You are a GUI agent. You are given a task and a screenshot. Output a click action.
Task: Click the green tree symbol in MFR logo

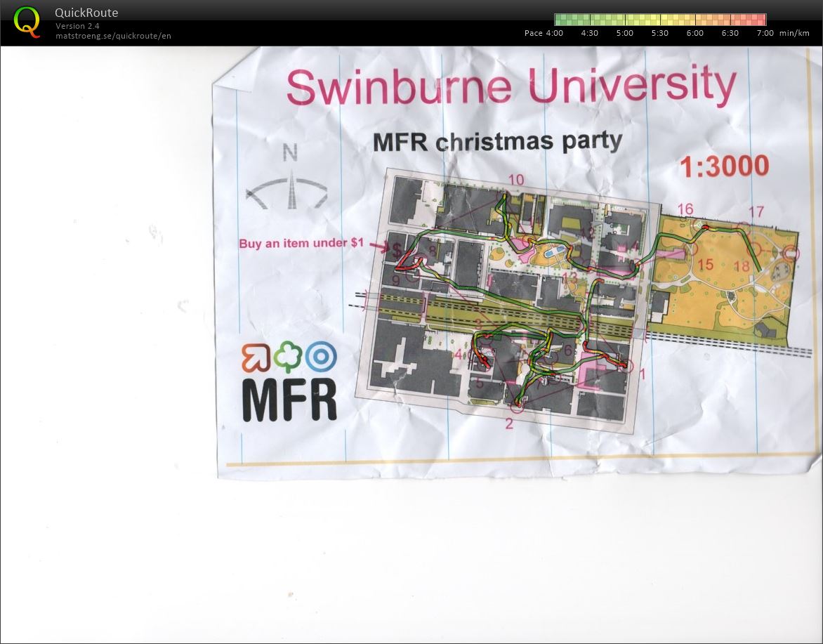288,357
